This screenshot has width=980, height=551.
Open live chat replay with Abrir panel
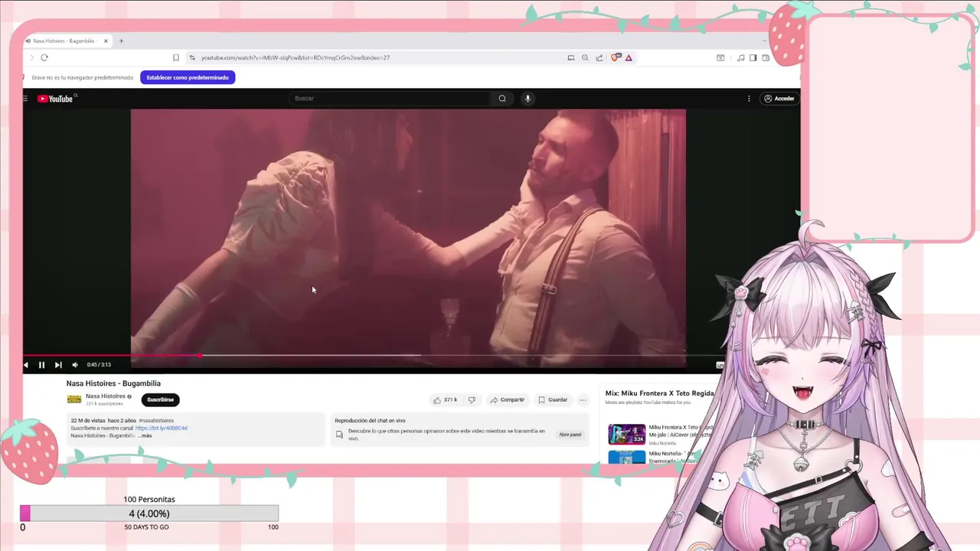click(x=570, y=435)
